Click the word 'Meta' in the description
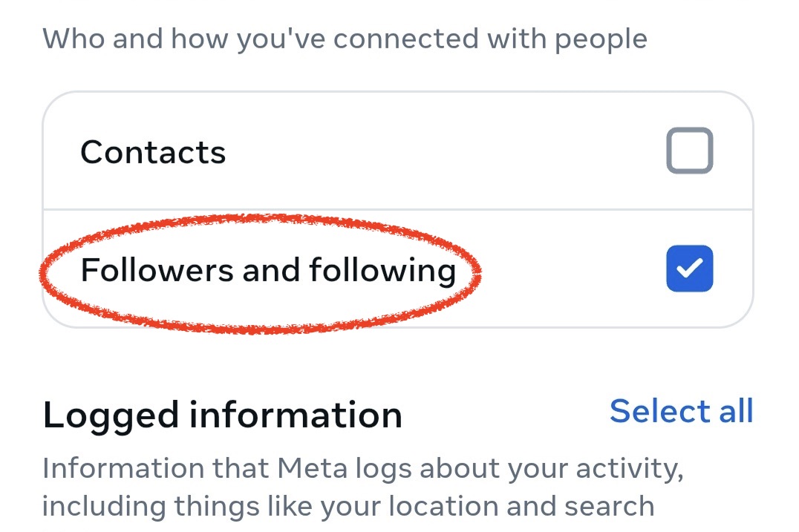 coord(313,468)
